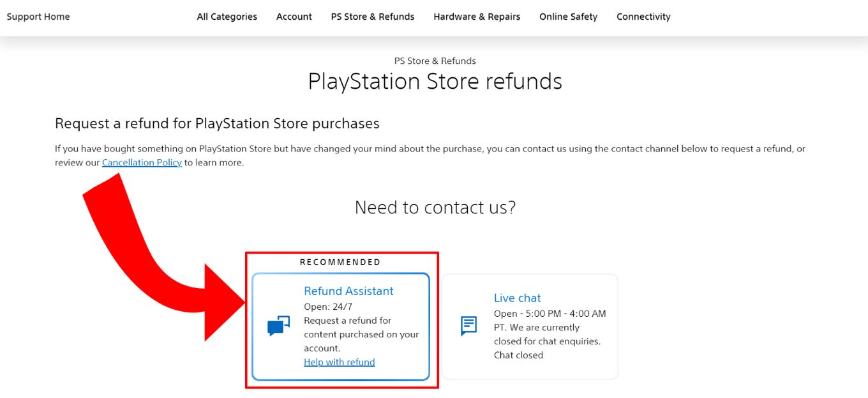868x398 pixels.
Task: Open the Connectivity section
Action: [x=643, y=17]
